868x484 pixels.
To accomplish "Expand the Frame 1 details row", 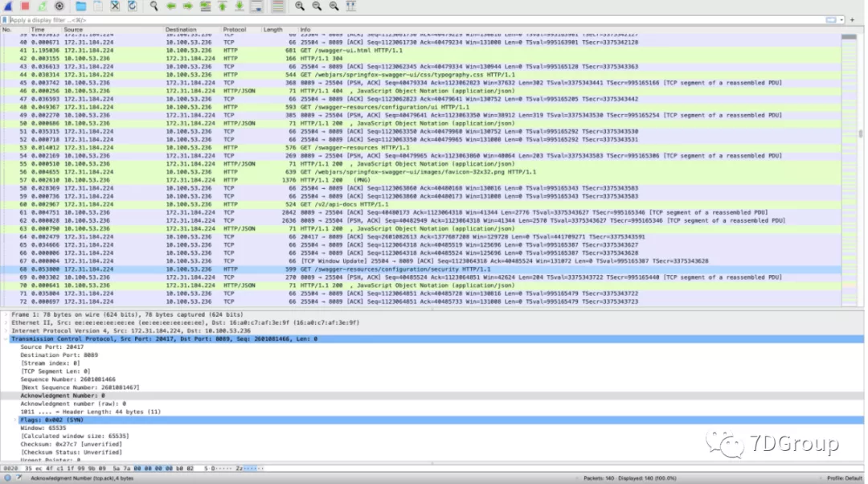I will (6, 314).
